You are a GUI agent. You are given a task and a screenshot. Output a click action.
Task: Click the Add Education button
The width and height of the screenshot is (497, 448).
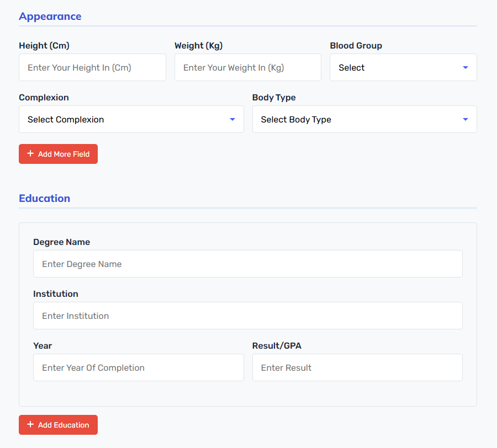pyautogui.click(x=59, y=425)
